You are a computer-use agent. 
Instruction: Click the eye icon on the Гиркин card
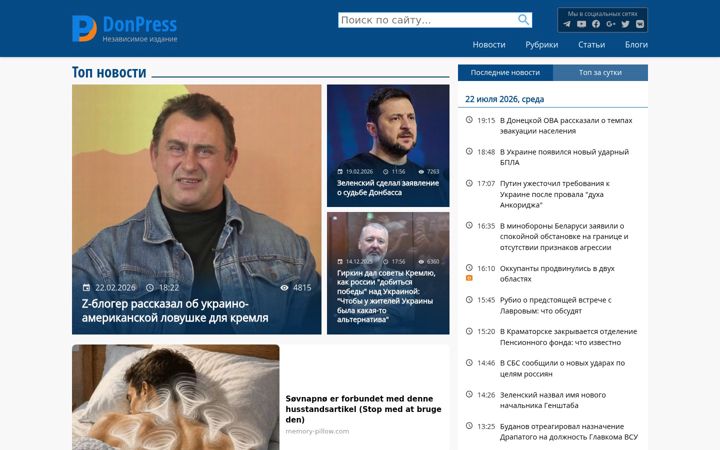[x=421, y=262]
